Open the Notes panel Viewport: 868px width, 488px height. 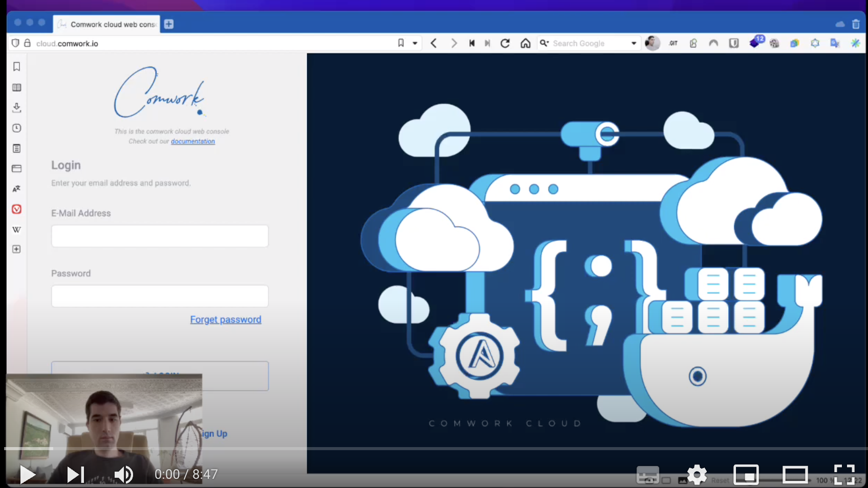(16, 148)
